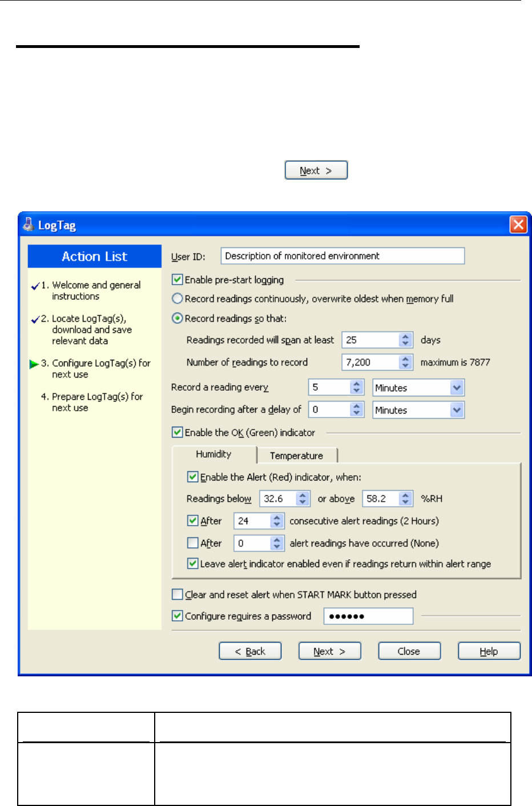Click the days span spinner arrows
Viewport: 532px width, 806px height.
[x=406, y=340]
